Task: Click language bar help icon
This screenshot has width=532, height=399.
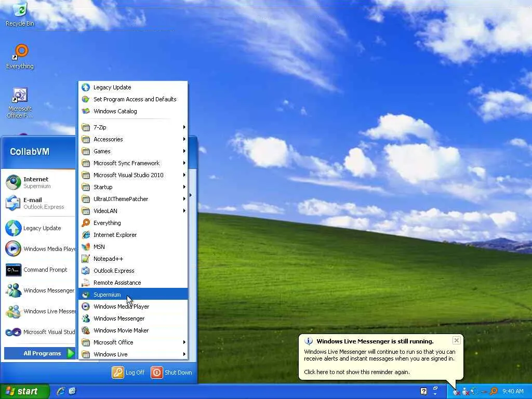Action: (x=424, y=391)
